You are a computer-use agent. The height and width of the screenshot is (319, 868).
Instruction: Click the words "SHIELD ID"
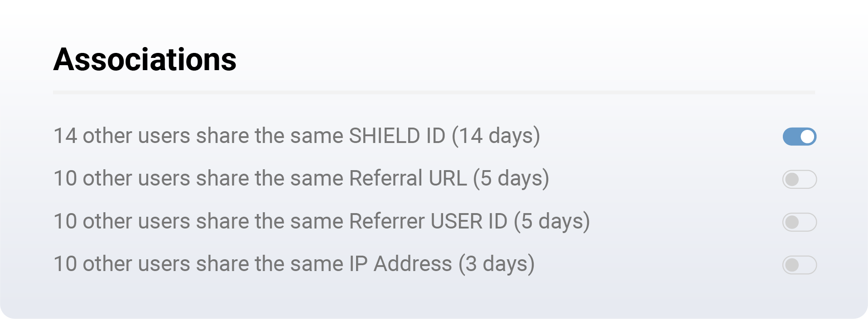point(397,136)
